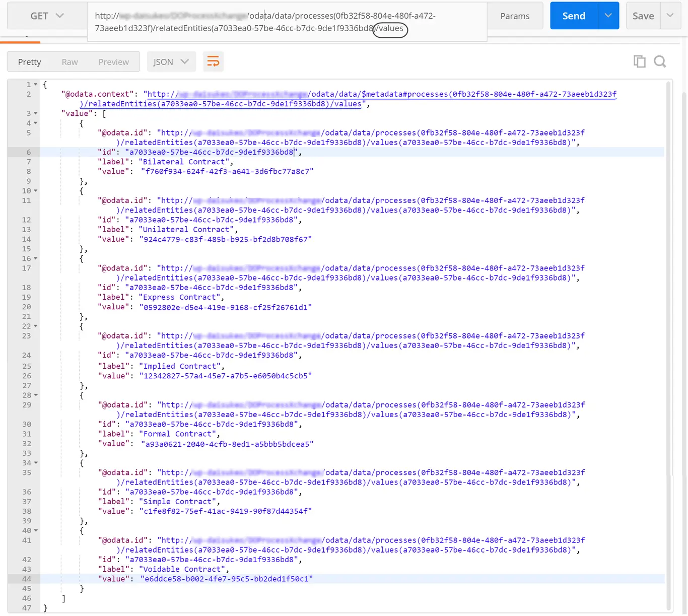This screenshot has height=616, width=688.
Task: Open the @odata.id link on line 5
Action: pyautogui.click(x=350, y=138)
